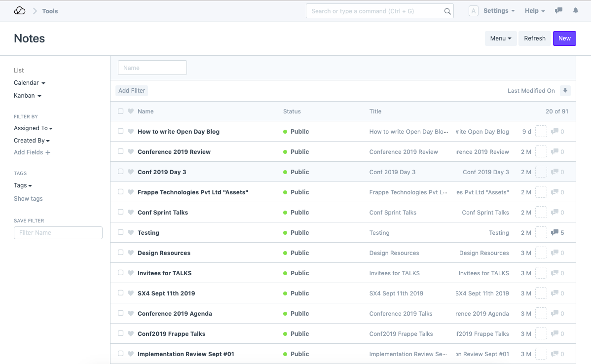The width and height of the screenshot is (591, 364).
Task: Open the Help menu
Action: click(x=535, y=11)
